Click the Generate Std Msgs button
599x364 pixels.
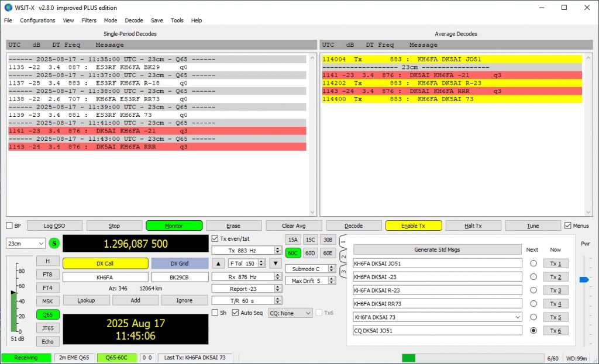pyautogui.click(x=437, y=249)
